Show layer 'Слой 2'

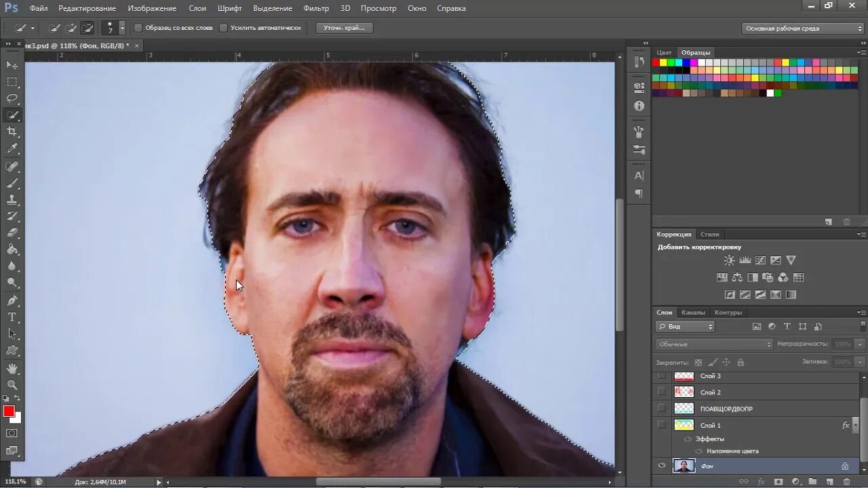pos(661,392)
